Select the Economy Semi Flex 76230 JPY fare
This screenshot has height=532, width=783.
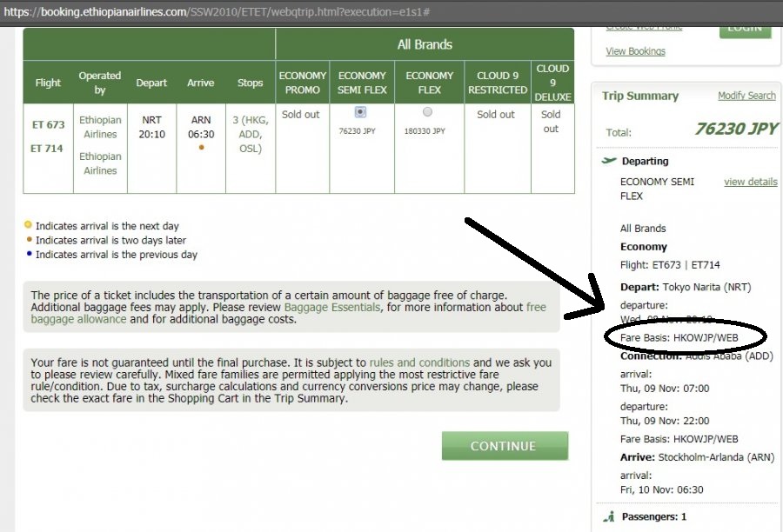pyautogui.click(x=361, y=112)
